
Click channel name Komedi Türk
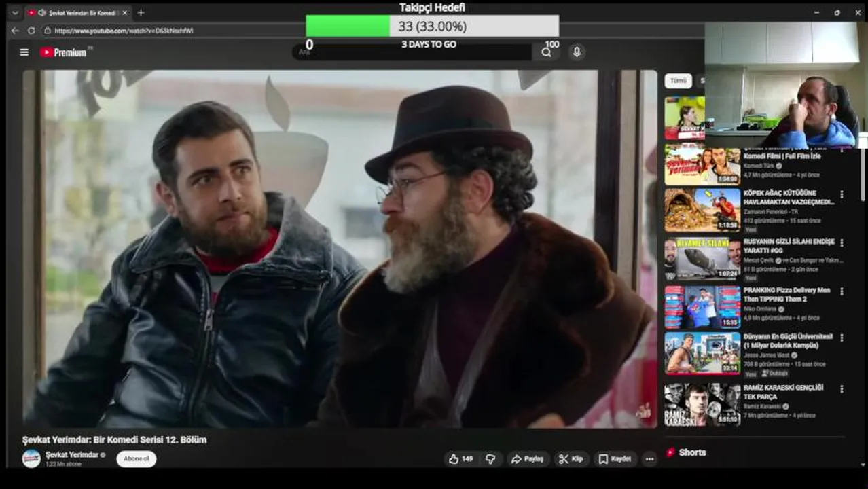point(759,166)
